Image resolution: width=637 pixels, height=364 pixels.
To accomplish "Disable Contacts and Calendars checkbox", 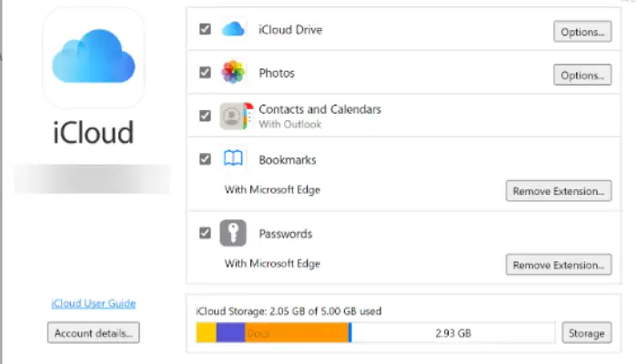I will 205,116.
